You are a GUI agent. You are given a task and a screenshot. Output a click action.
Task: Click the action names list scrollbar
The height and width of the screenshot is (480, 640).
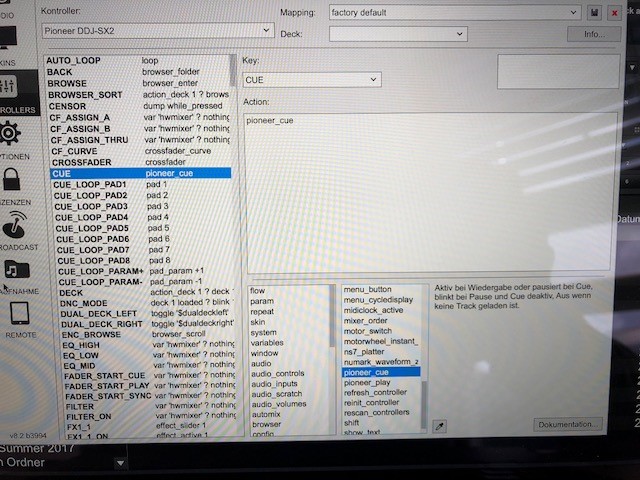[424, 404]
